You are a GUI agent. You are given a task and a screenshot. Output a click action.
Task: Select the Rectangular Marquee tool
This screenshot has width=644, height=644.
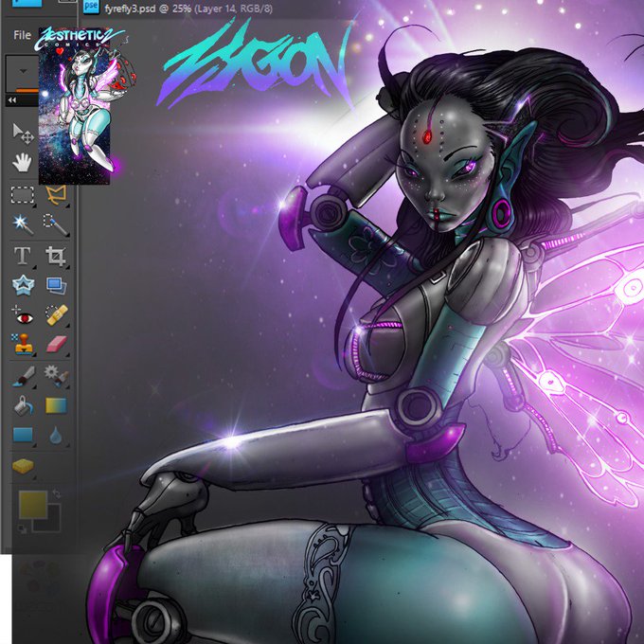click(x=22, y=195)
